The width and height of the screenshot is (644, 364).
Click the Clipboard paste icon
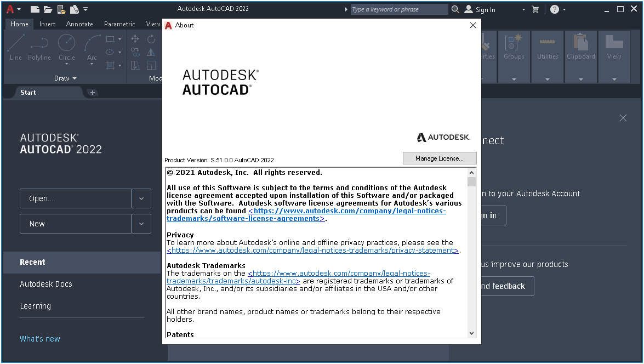[x=581, y=42]
